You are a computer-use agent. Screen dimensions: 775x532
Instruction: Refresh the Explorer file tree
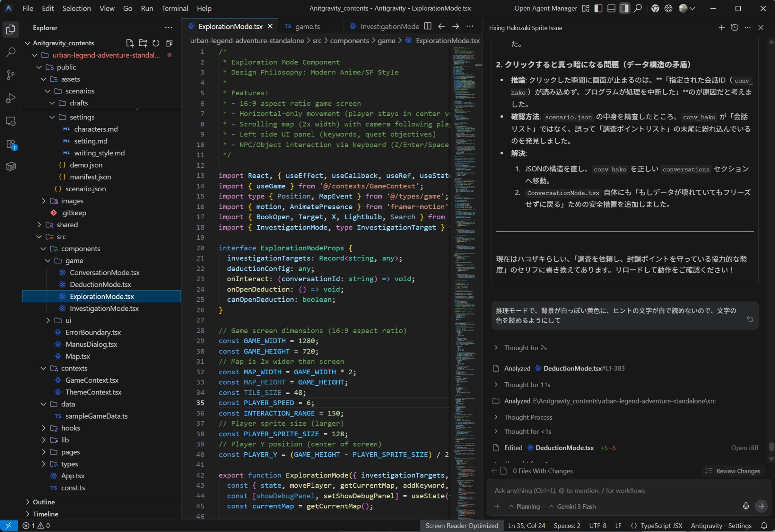pos(156,43)
